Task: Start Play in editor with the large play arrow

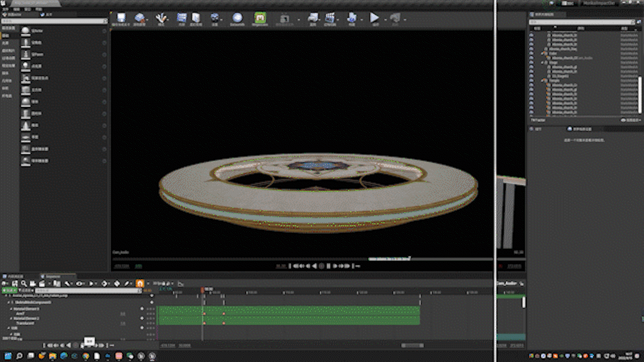Action: [374, 19]
